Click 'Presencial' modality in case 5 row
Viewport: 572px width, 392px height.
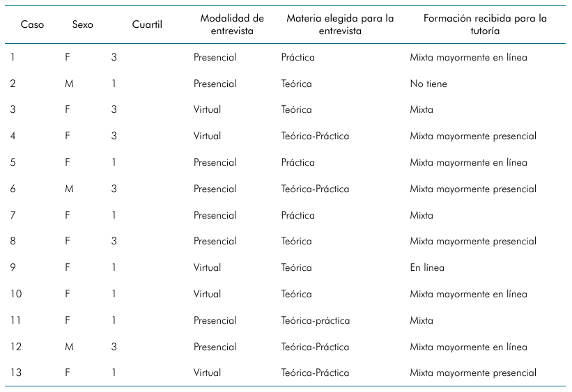point(215,162)
